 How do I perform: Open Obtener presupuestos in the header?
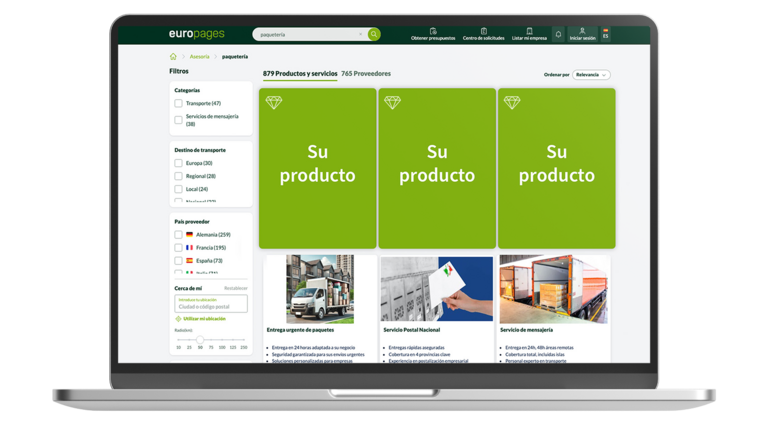click(x=433, y=34)
